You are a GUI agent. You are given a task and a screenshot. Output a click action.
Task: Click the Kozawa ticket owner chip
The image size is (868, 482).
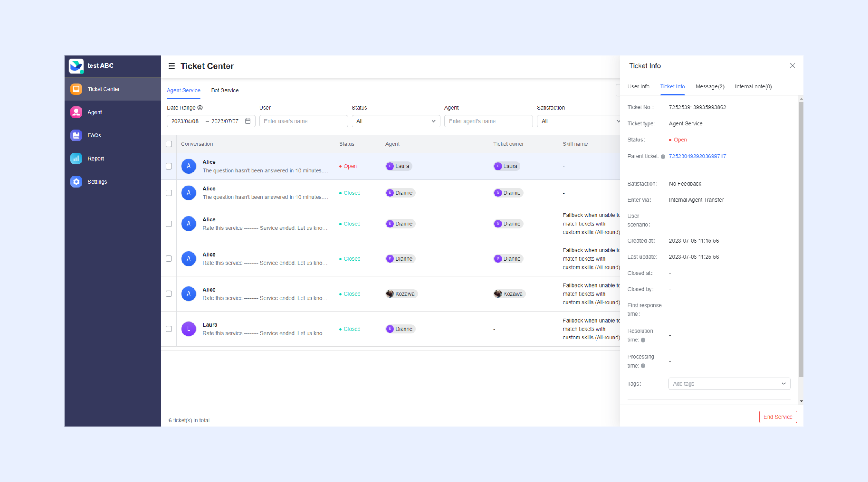pos(509,294)
